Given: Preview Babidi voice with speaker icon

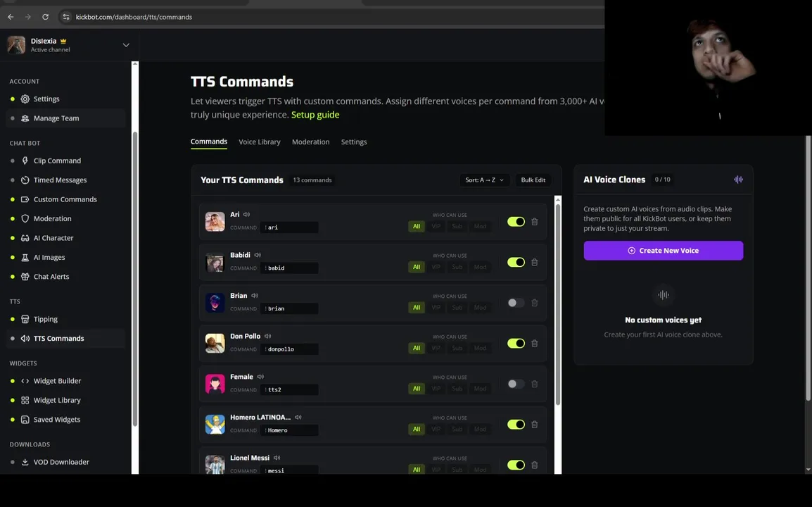Looking at the screenshot, I should pos(258,255).
